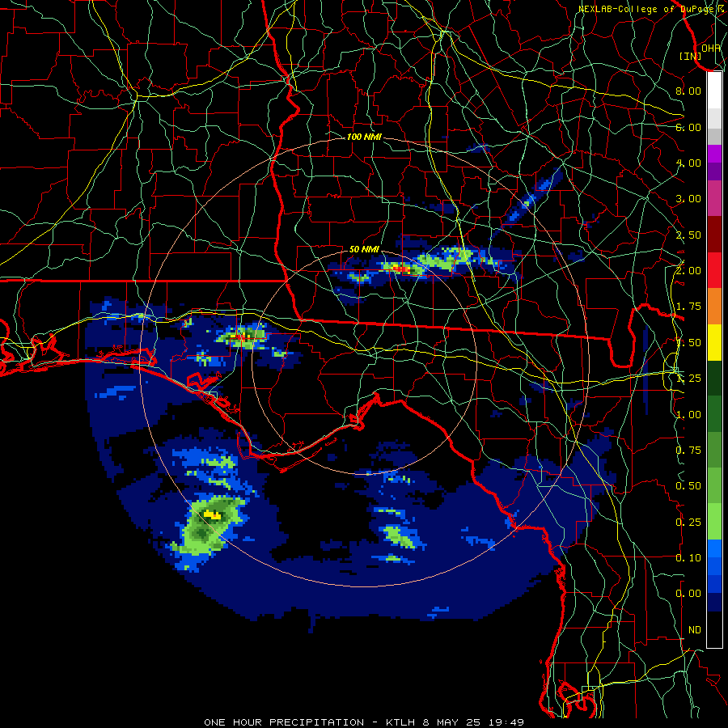Click the 8.00 legend value label
Screen dimensions: 728x728
tap(688, 91)
